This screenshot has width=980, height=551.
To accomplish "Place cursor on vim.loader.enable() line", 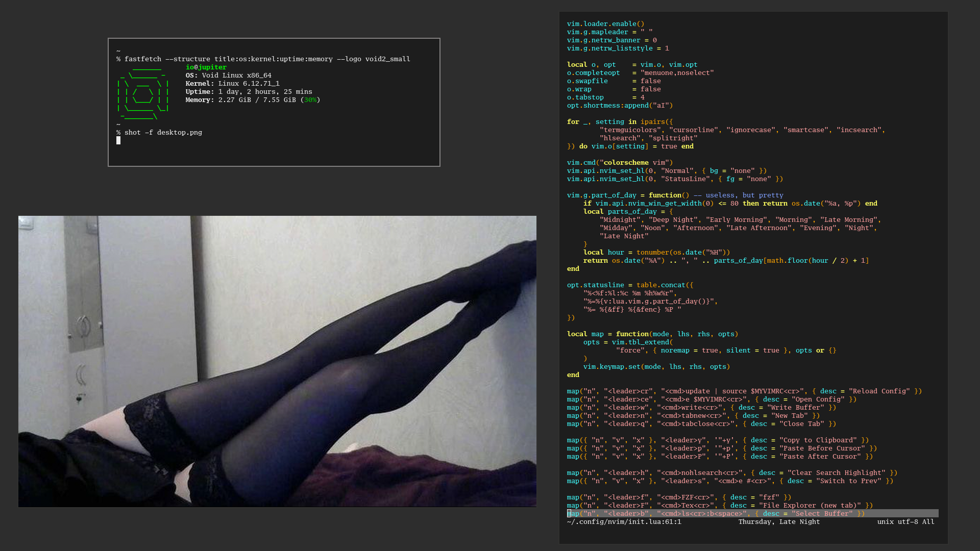I will pos(605,24).
